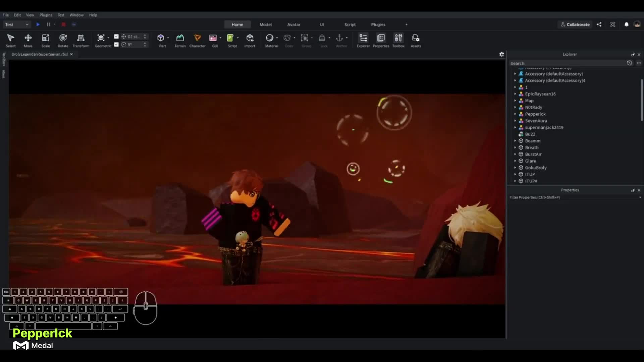Open the Test mode dropdown
Screen dimensions: 644x362
click(x=17, y=24)
